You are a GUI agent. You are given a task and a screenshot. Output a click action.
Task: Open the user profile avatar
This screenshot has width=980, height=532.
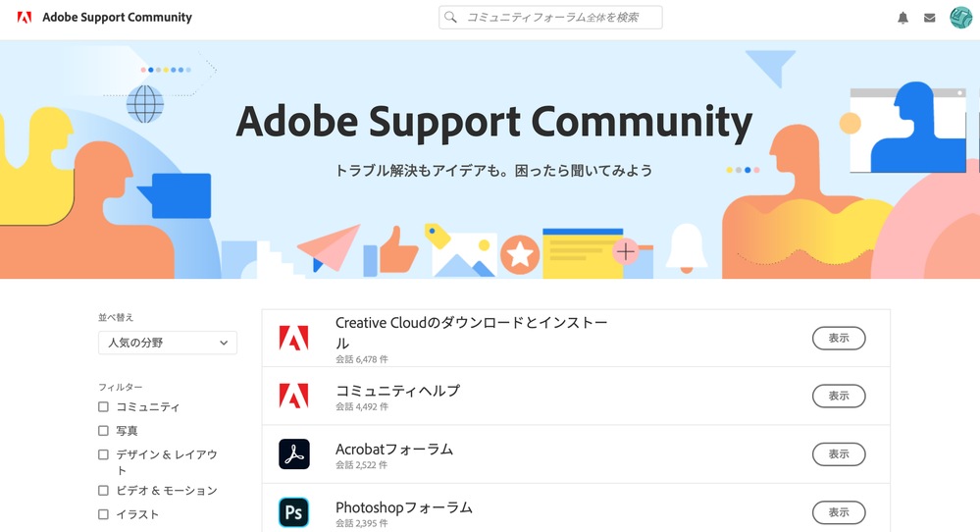point(960,18)
